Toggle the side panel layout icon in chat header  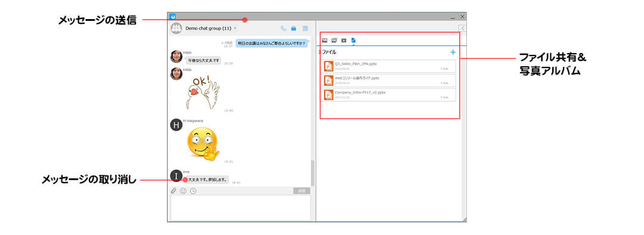305,29
